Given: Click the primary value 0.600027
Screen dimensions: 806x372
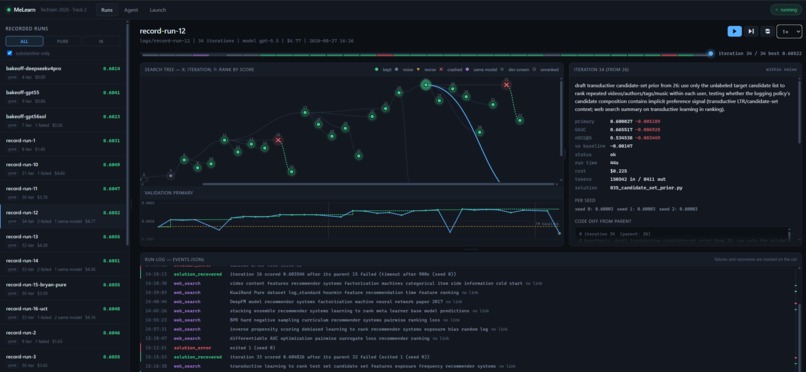Looking at the screenshot, I should tap(622, 122).
